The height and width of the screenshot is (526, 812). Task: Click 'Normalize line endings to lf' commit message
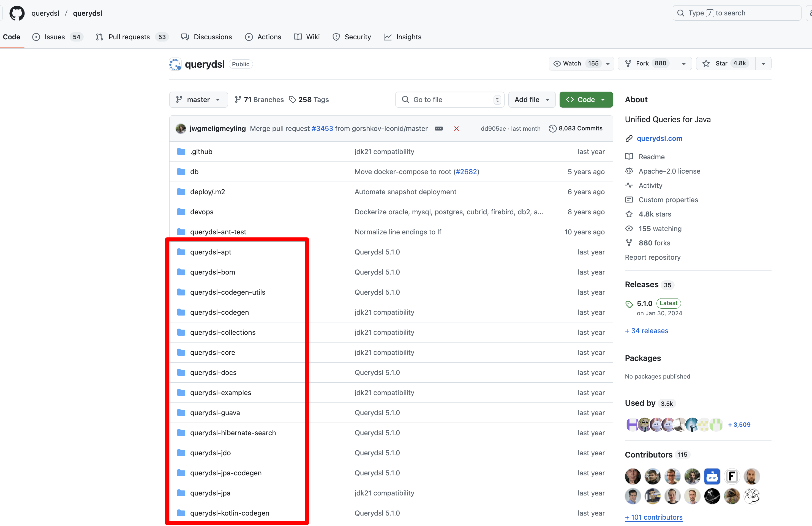click(398, 232)
